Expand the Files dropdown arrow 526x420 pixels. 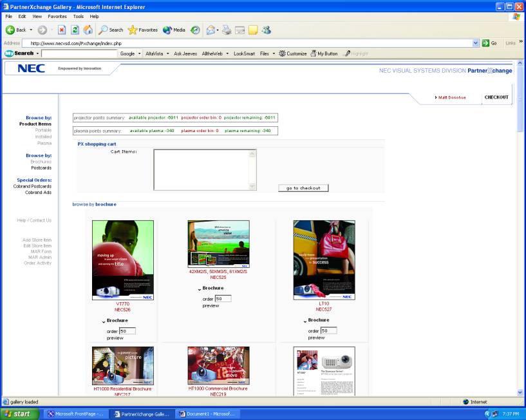[x=274, y=53]
